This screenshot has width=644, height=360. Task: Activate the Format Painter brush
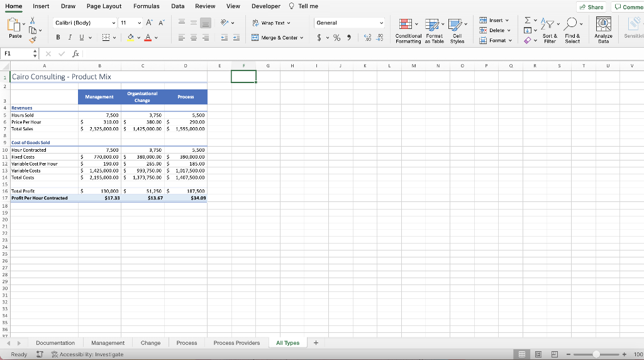(33, 40)
